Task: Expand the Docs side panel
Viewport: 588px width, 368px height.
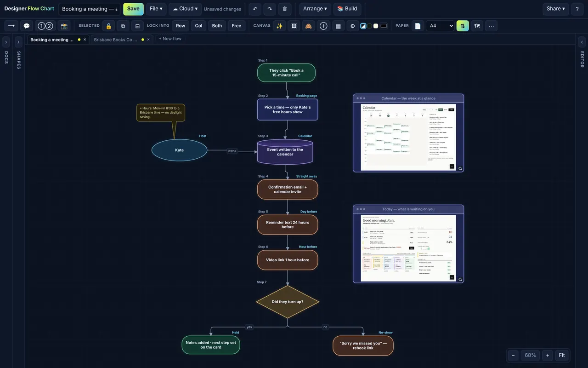Action: pyautogui.click(x=6, y=42)
